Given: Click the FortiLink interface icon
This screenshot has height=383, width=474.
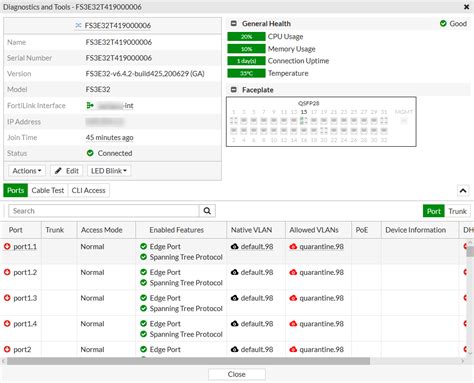Looking at the screenshot, I should click(90, 105).
